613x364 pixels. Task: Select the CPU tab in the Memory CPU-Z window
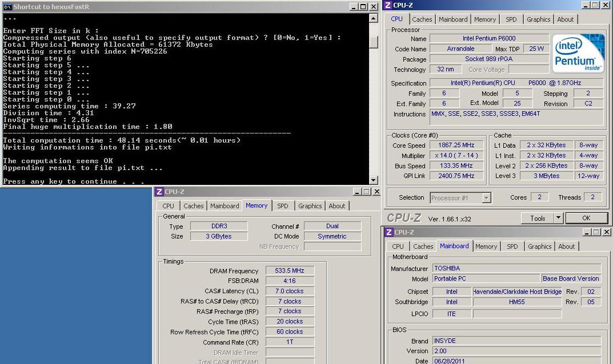click(168, 206)
